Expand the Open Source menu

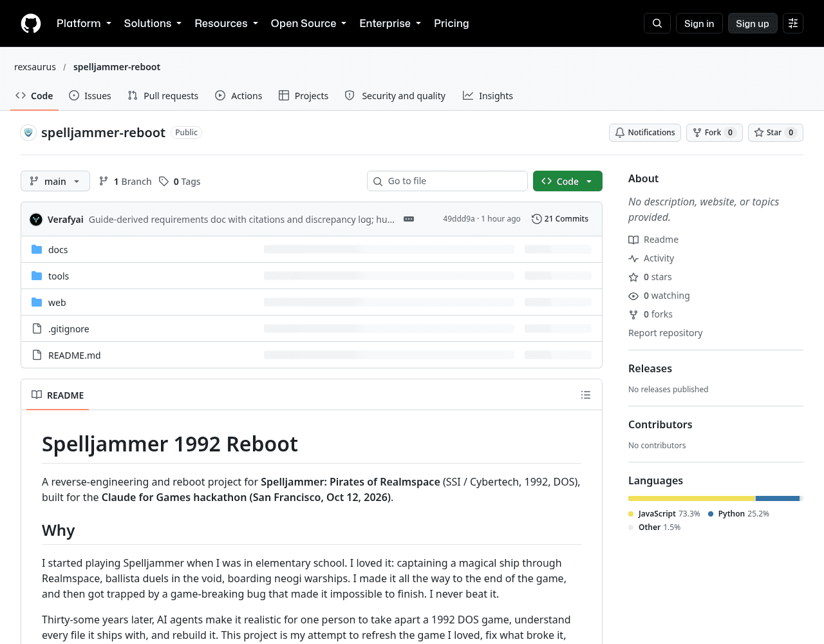(x=308, y=23)
